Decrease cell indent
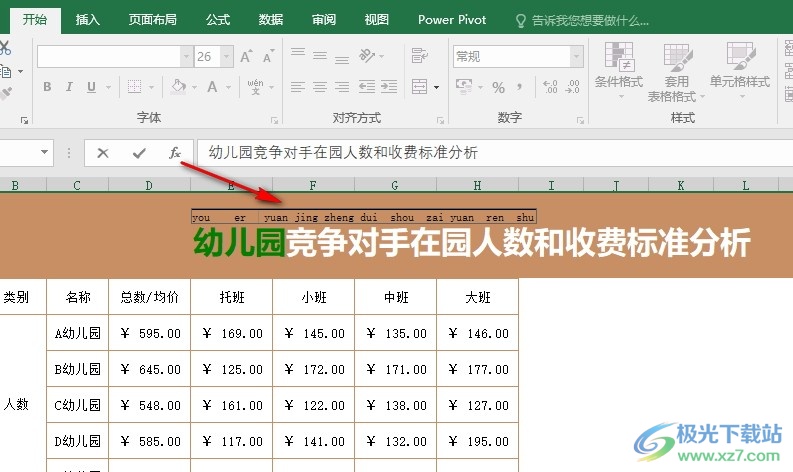The image size is (793, 472). (367, 87)
